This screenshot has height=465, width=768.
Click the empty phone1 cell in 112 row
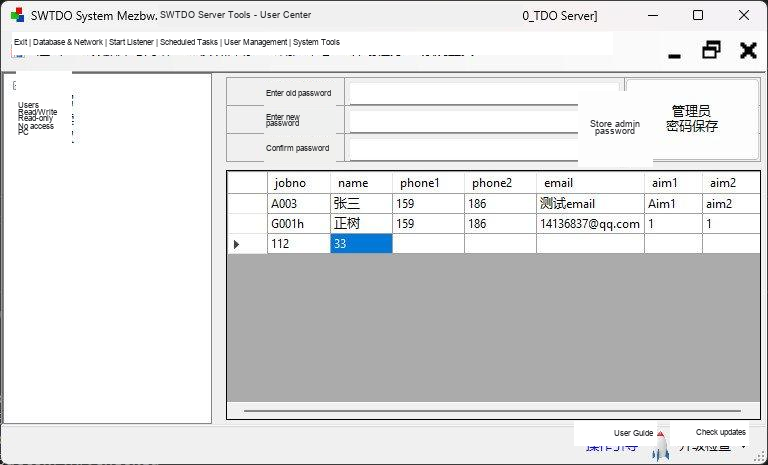tap(428, 244)
